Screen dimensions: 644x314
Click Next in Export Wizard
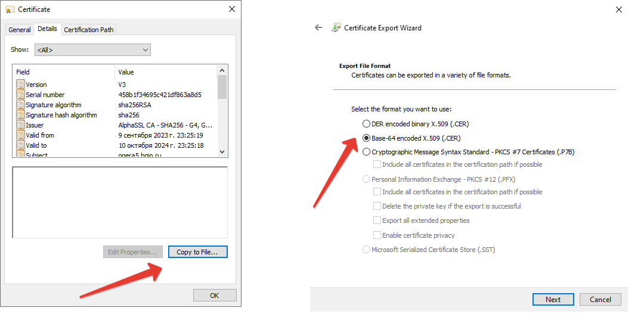pyautogui.click(x=553, y=300)
